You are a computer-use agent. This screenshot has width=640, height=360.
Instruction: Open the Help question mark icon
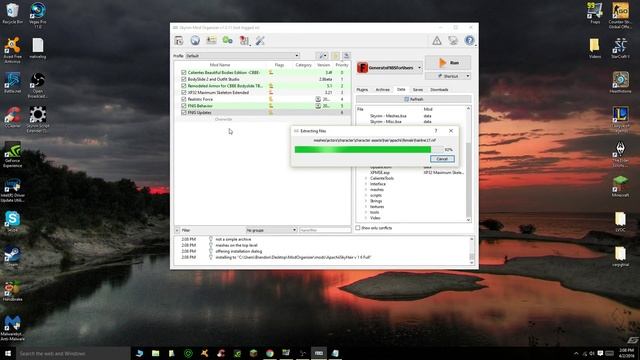pos(469,40)
